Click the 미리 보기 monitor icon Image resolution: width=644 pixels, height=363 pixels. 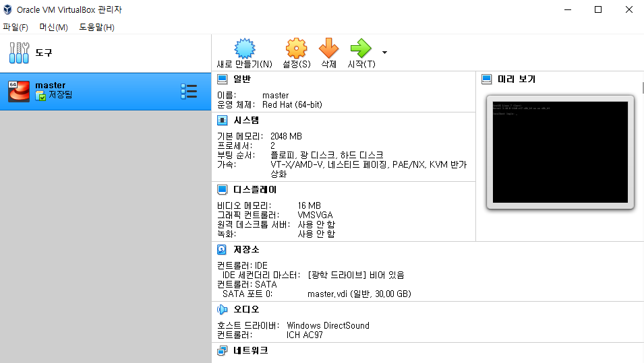click(487, 79)
